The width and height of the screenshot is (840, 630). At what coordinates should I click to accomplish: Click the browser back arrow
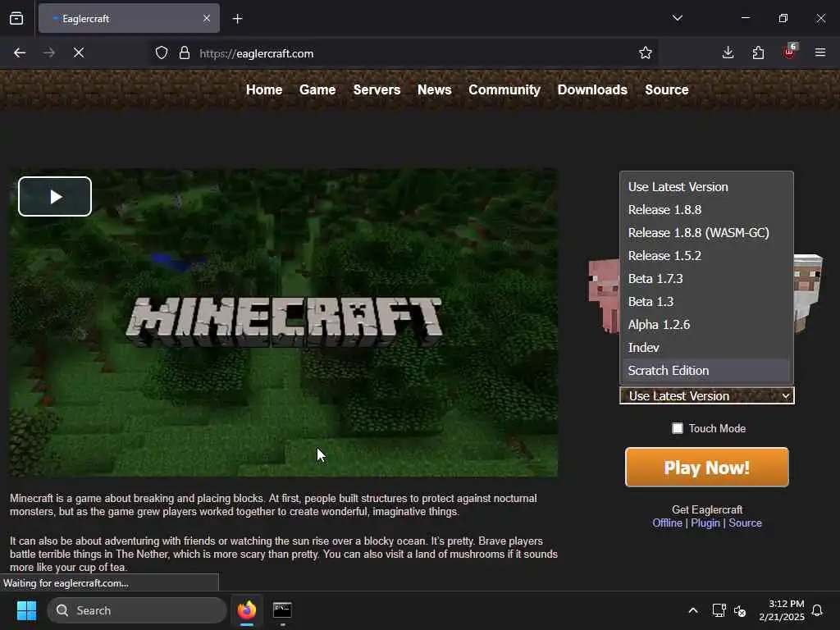click(20, 52)
